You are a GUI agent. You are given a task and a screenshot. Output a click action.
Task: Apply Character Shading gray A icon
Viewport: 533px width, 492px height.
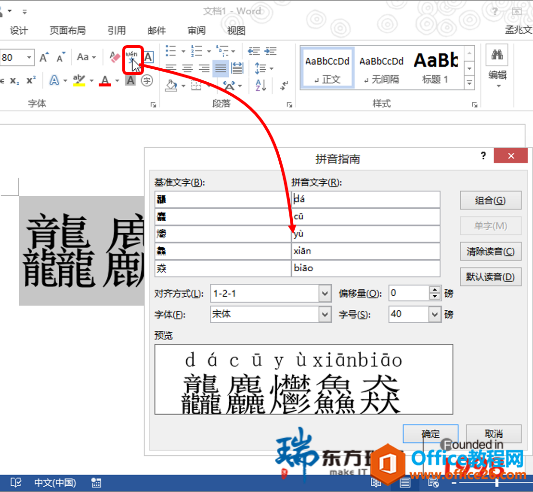tap(131, 81)
